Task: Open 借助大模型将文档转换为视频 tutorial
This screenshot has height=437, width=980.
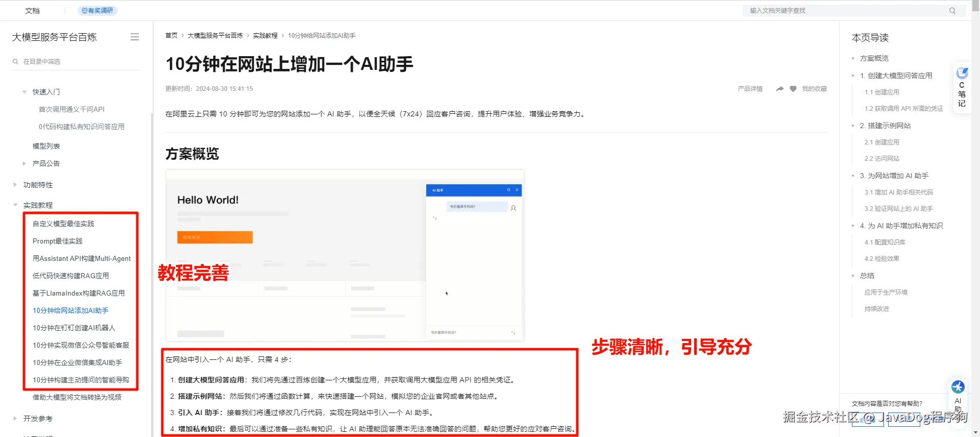Action: 77,397
